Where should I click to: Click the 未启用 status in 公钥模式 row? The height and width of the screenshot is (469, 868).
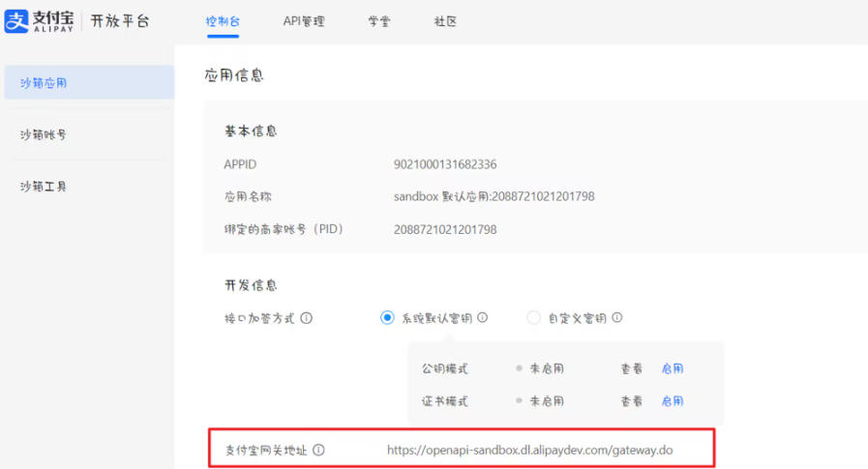click(x=547, y=368)
